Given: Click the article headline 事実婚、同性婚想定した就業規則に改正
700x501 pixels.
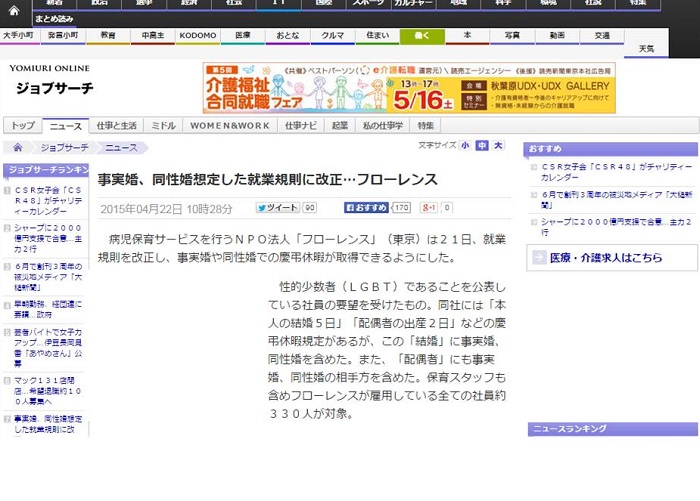Looking at the screenshot, I should (x=267, y=180).
